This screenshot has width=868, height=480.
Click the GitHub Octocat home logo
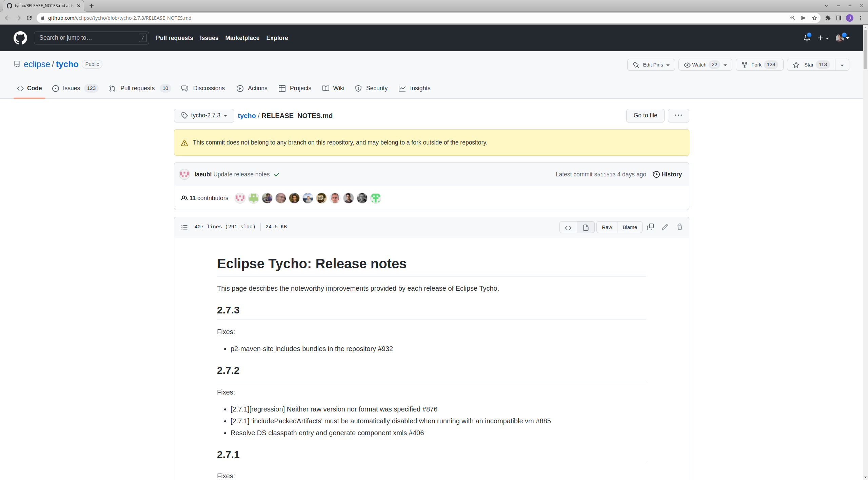click(20, 38)
